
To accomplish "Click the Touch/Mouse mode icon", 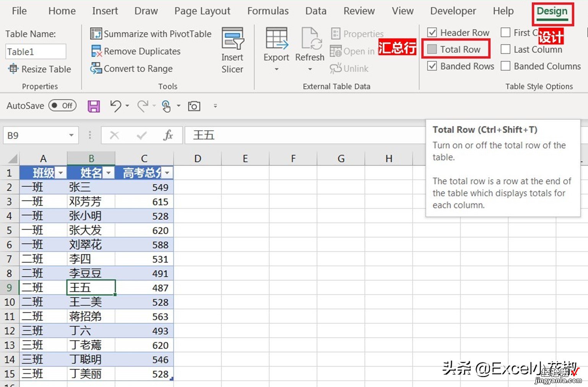I will click(166, 106).
